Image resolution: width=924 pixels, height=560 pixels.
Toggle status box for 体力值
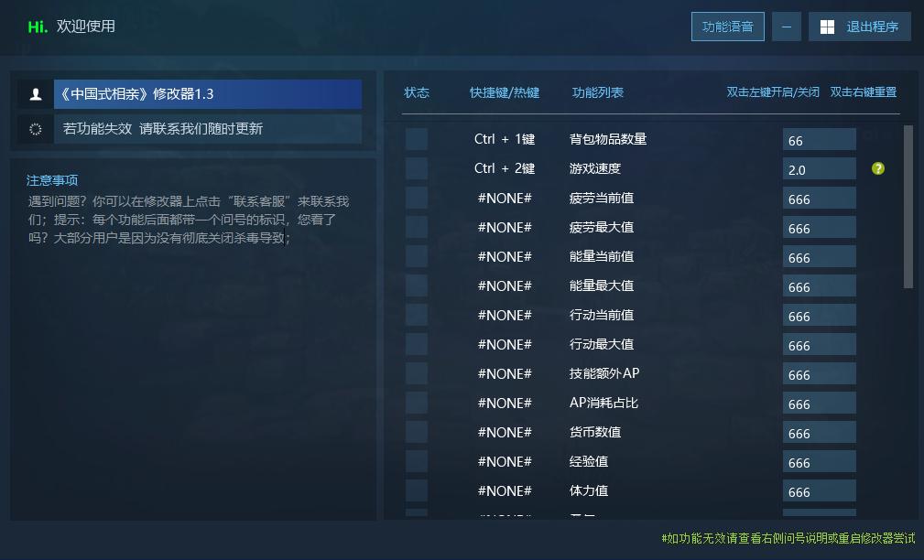click(417, 490)
